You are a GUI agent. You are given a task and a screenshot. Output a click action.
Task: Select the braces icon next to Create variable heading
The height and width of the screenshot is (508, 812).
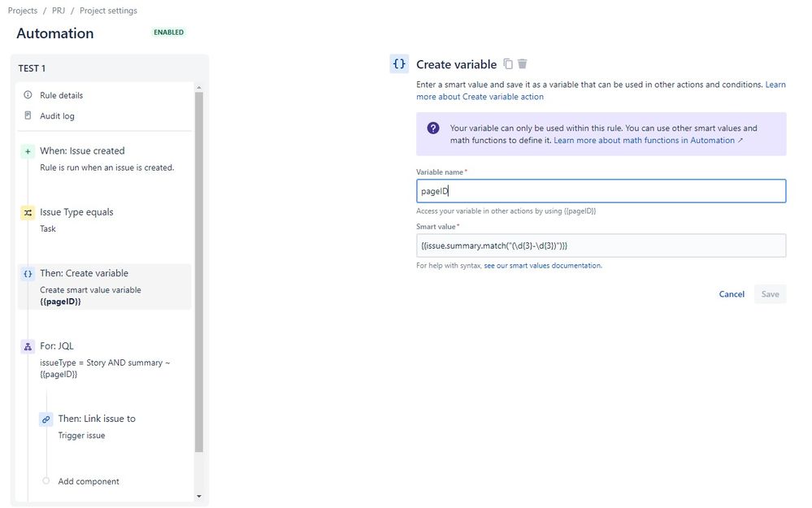399,63
